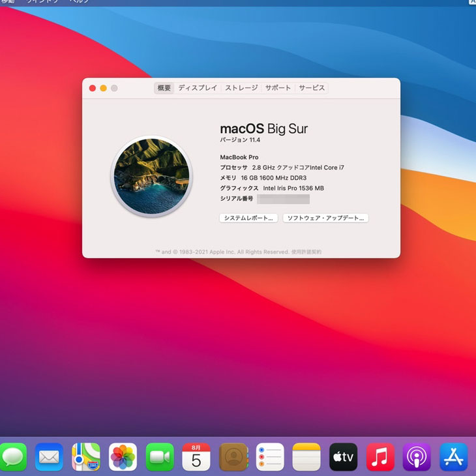Switch to the ディスプレイ tab

(198, 88)
